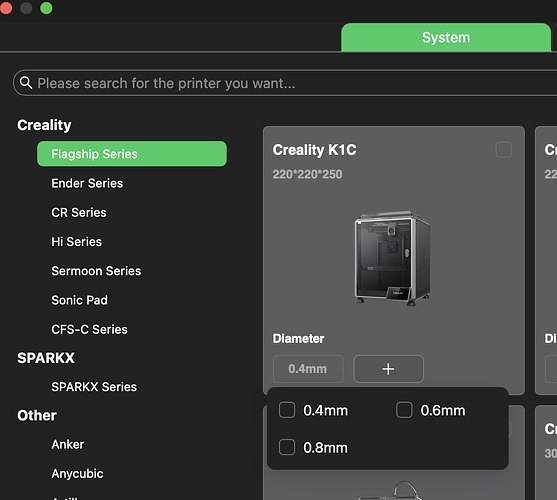This screenshot has width=557, height=500.
Task: Click the plus icon to add nozzle diameter
Action: coord(388,369)
